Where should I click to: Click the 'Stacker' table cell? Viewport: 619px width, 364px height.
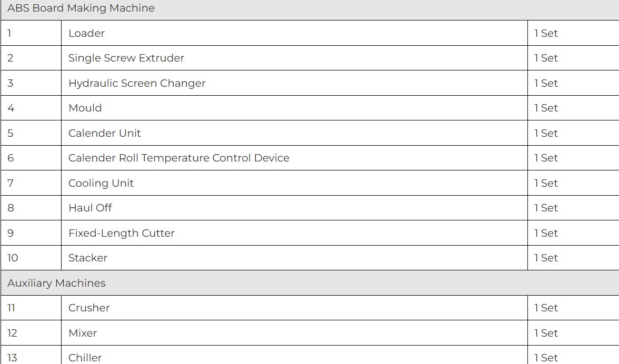click(x=88, y=258)
